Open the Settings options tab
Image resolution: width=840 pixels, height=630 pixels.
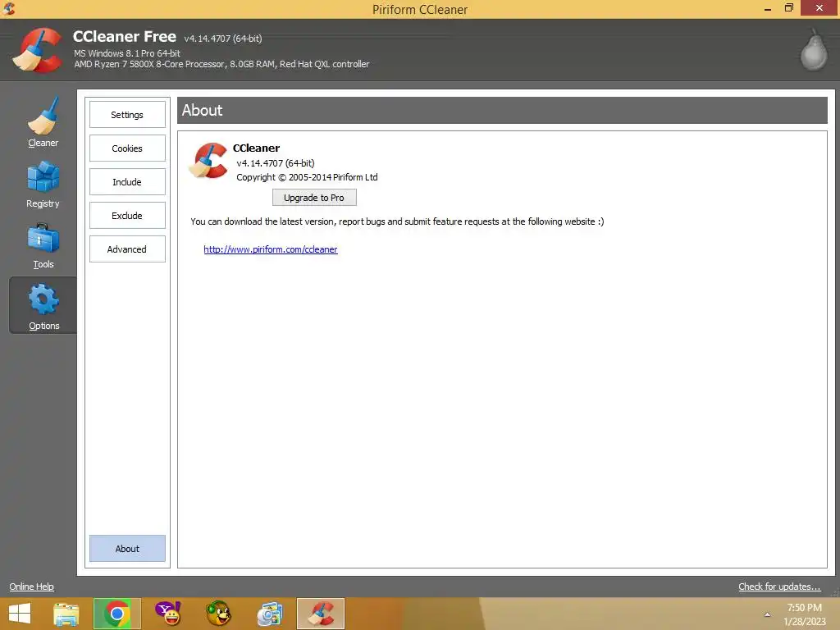point(127,115)
